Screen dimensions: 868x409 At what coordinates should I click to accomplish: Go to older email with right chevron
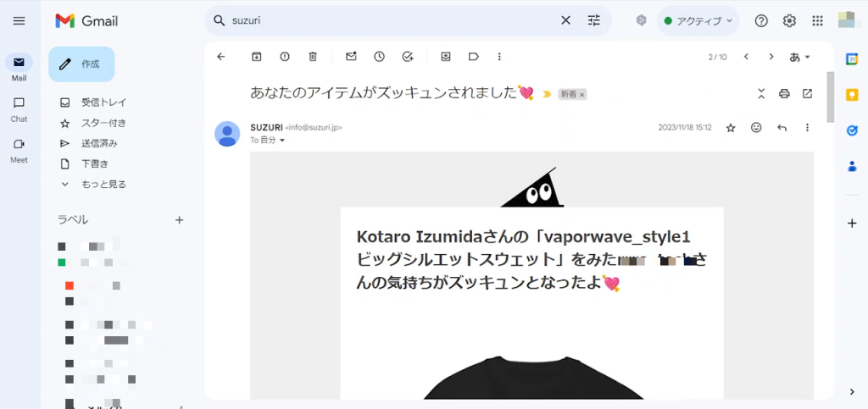coord(771,57)
